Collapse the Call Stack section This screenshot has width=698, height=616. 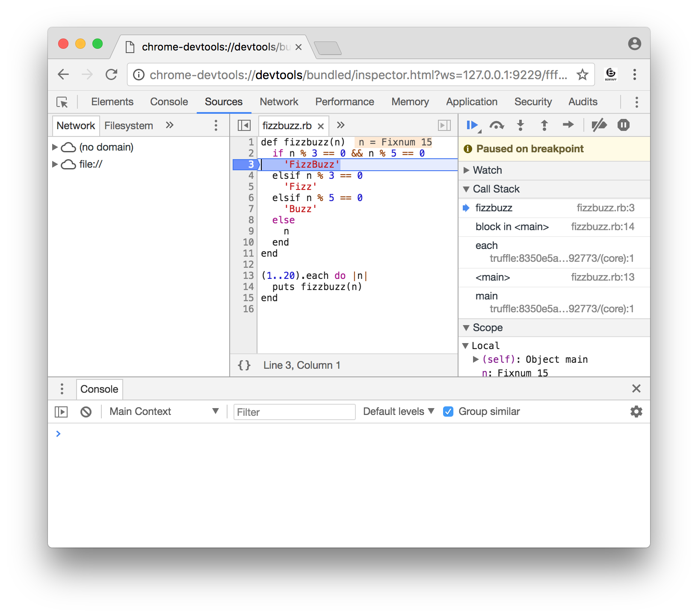[467, 189]
